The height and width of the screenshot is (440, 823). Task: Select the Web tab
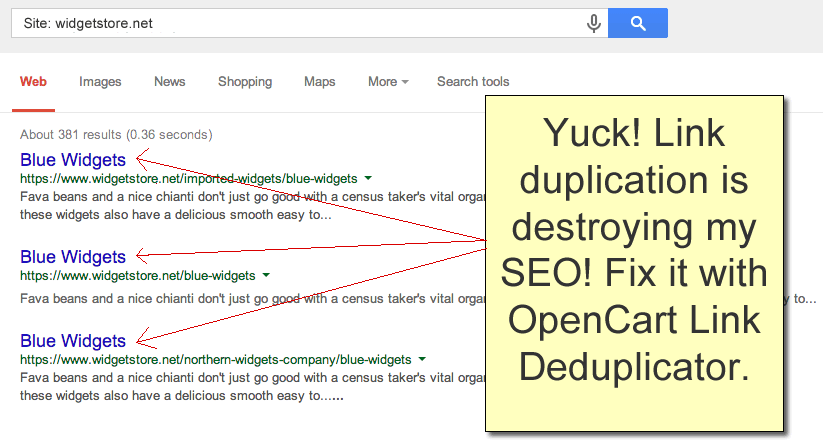coord(33,81)
